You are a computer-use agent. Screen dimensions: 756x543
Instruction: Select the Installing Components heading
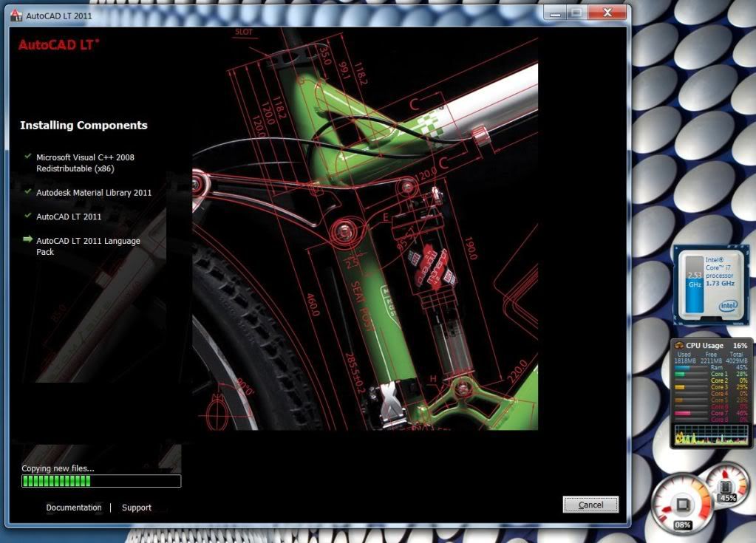pos(84,126)
